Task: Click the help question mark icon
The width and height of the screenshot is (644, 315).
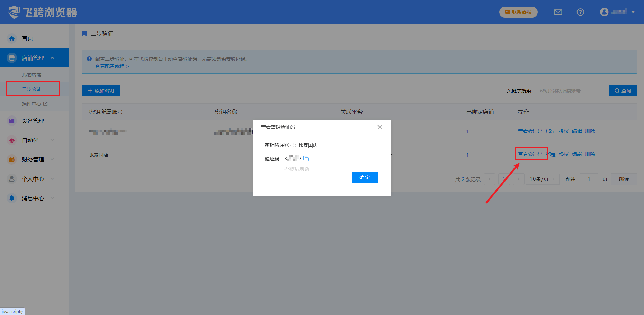Action: 580,12
